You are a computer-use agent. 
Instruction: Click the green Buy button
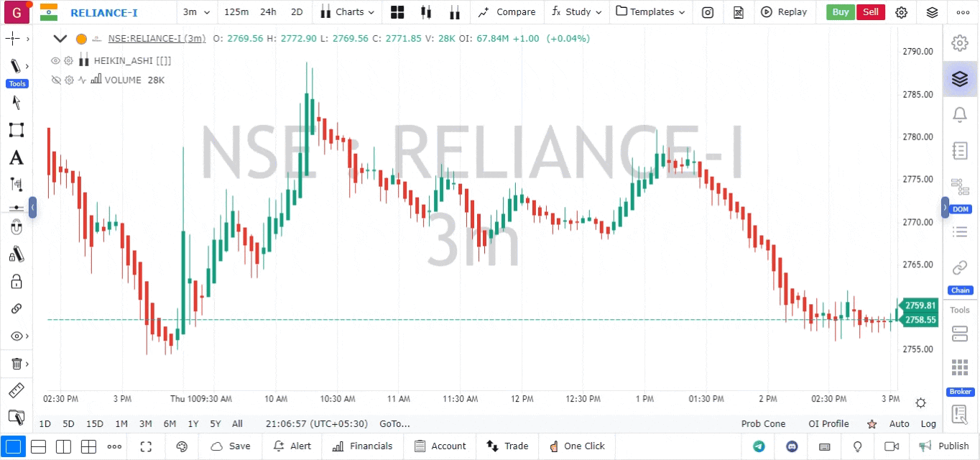[x=840, y=12]
